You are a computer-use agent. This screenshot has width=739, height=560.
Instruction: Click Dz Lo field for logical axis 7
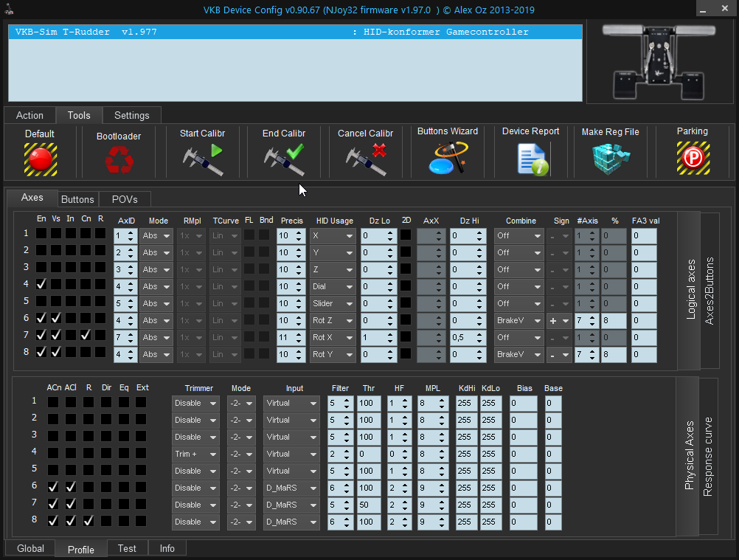point(379,337)
